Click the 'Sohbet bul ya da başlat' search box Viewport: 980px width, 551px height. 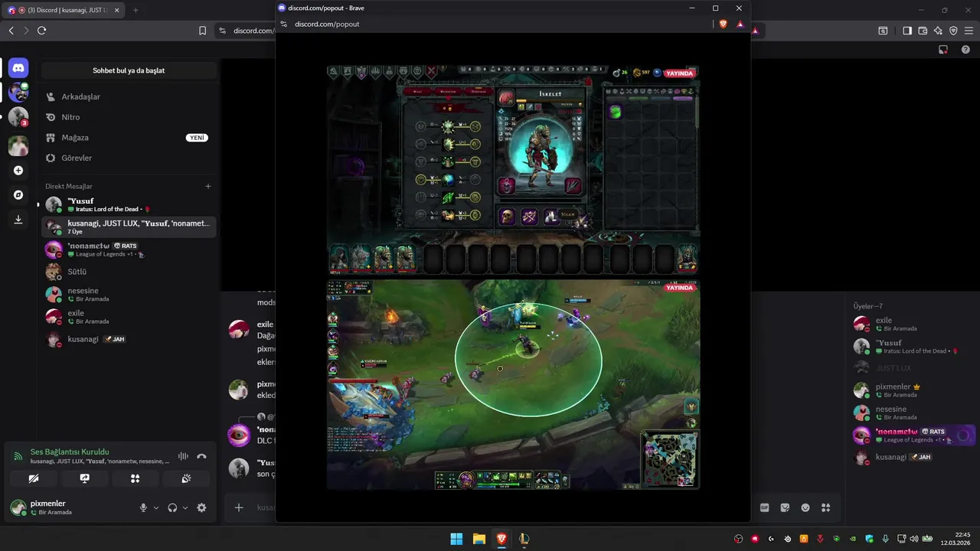click(x=129, y=70)
